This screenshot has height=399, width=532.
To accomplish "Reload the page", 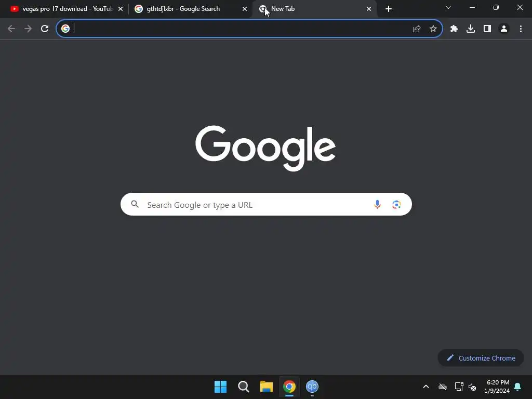I will click(x=45, y=29).
